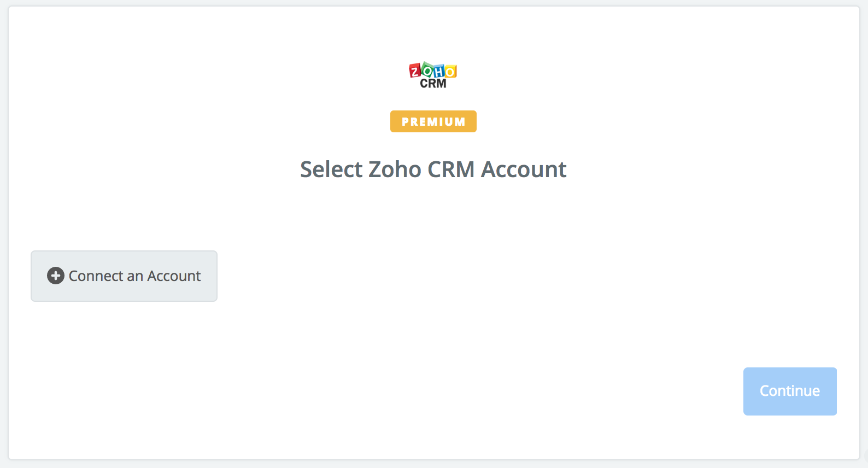
Task: Click the red Z block in Zoho logo
Action: (415, 71)
